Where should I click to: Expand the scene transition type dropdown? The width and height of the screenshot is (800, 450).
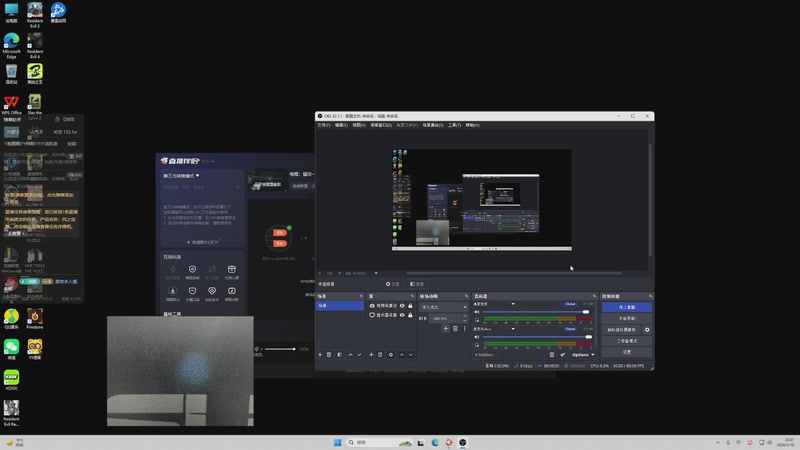coord(443,308)
